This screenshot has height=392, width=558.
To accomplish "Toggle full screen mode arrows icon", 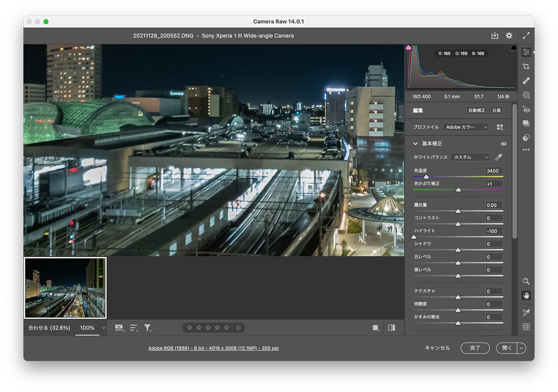I will click(x=526, y=35).
